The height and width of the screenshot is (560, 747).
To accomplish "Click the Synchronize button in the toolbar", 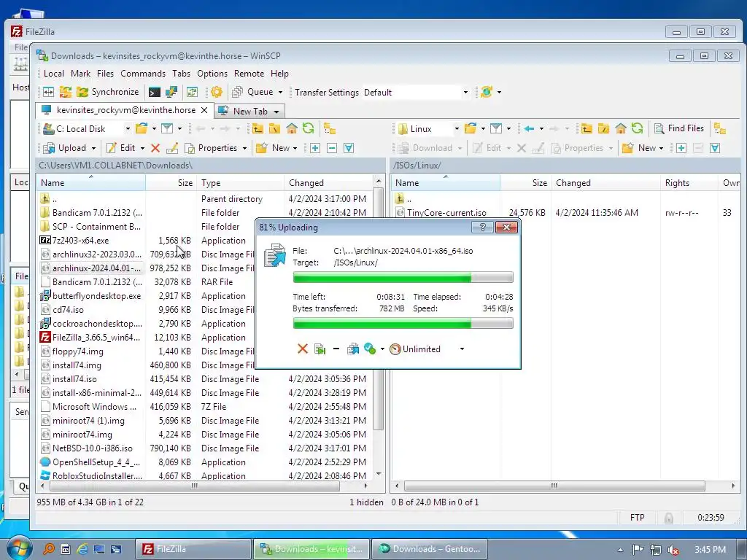I will [108, 92].
